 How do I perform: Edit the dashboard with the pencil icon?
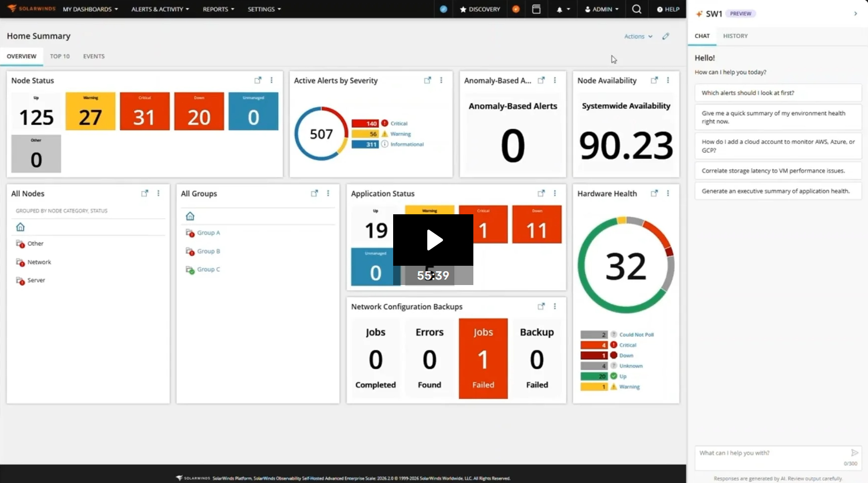click(666, 36)
